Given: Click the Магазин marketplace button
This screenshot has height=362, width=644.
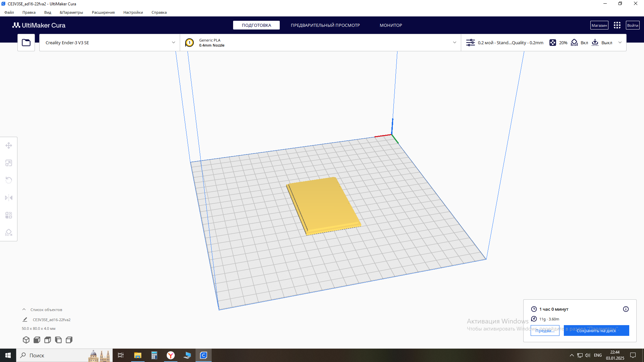Looking at the screenshot, I should 599,25.
